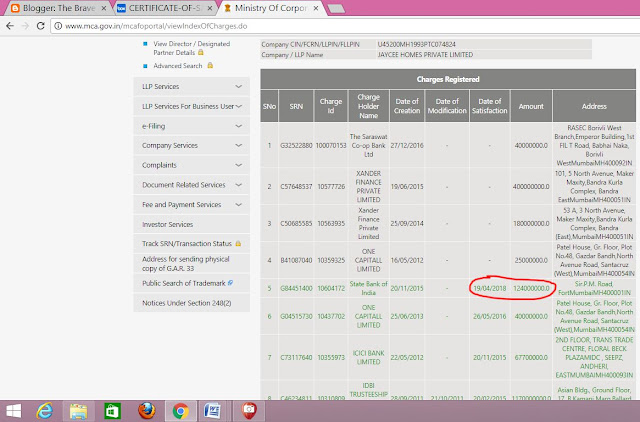Click the browser back arrow

10,26
